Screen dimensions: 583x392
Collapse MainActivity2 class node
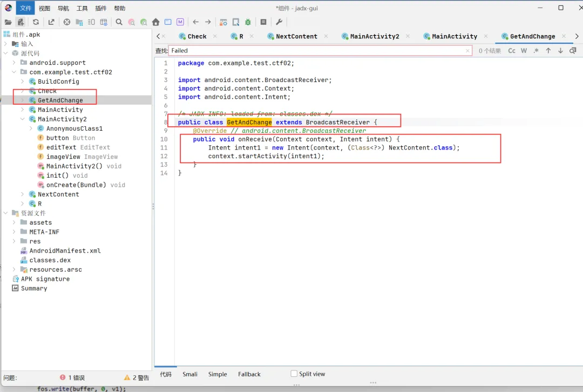(23, 119)
